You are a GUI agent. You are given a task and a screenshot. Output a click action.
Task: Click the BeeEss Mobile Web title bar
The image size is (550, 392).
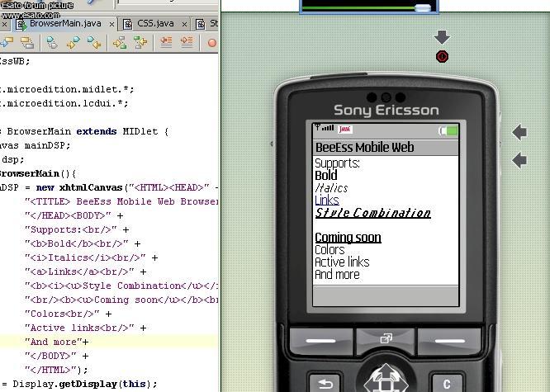386,148
